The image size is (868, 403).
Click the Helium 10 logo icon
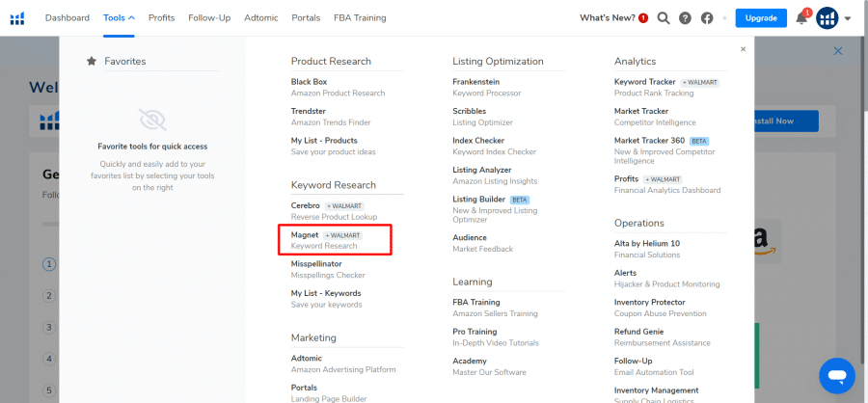(x=17, y=18)
